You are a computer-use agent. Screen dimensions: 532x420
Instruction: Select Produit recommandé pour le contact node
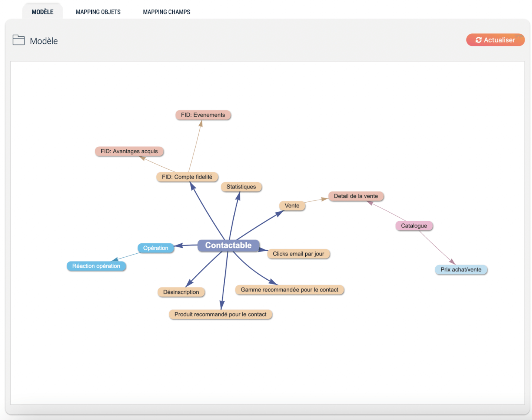(220, 314)
